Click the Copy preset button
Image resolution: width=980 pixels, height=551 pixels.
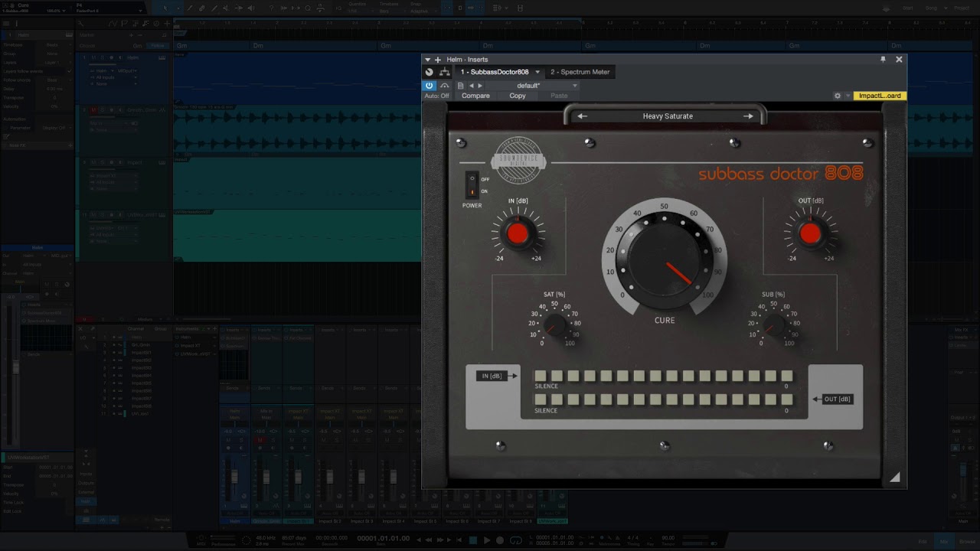518,96
